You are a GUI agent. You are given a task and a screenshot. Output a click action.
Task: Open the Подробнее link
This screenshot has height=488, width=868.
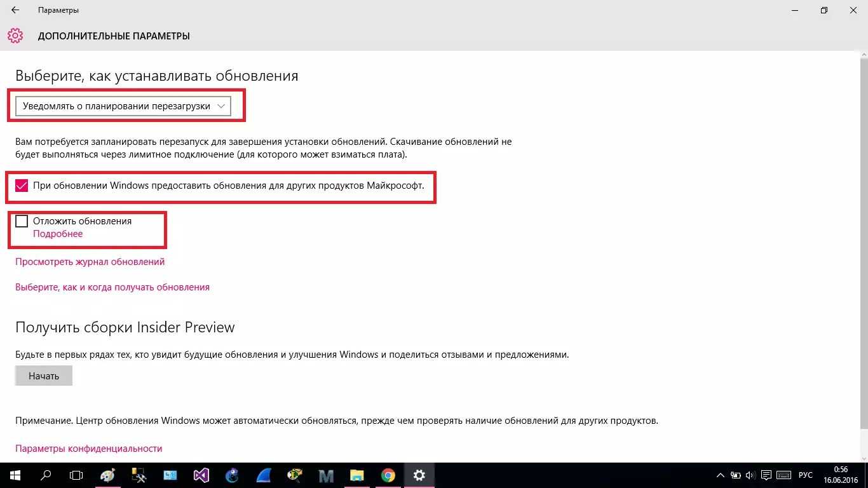click(58, 234)
